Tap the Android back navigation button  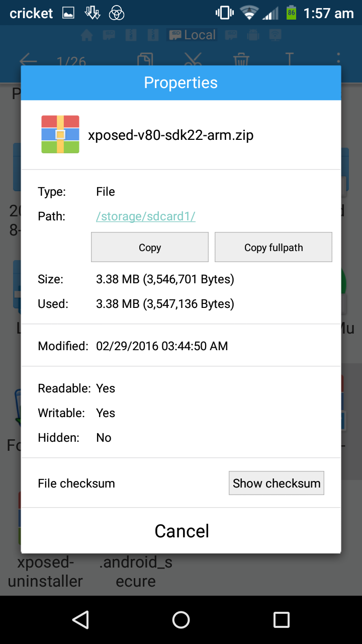[x=80, y=620]
